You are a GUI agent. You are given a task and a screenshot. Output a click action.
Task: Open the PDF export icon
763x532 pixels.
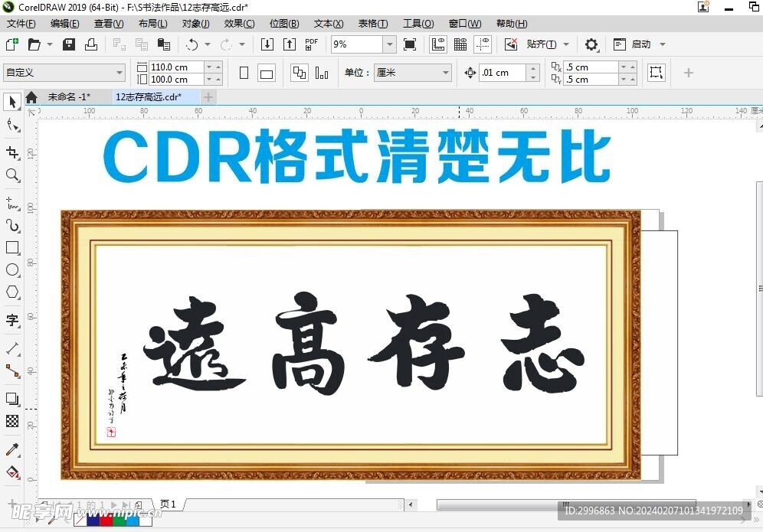click(311, 44)
